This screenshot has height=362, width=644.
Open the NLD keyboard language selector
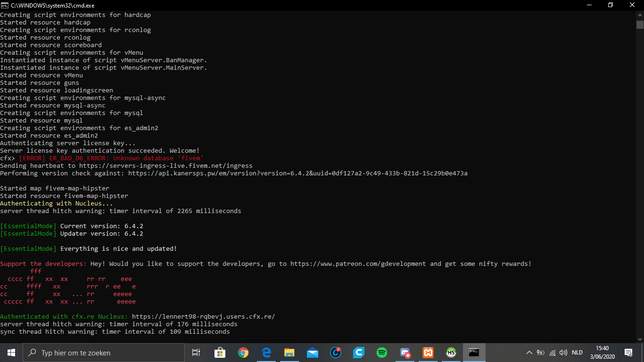click(x=577, y=353)
